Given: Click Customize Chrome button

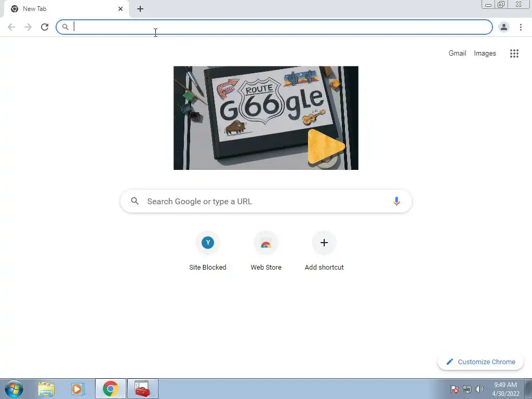Looking at the screenshot, I should (x=481, y=362).
